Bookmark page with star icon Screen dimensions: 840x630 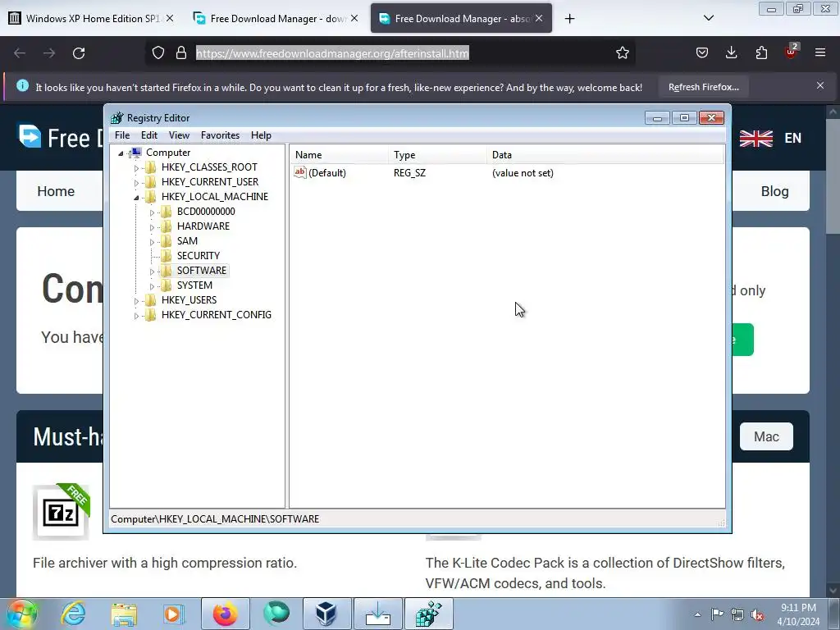[x=622, y=53]
